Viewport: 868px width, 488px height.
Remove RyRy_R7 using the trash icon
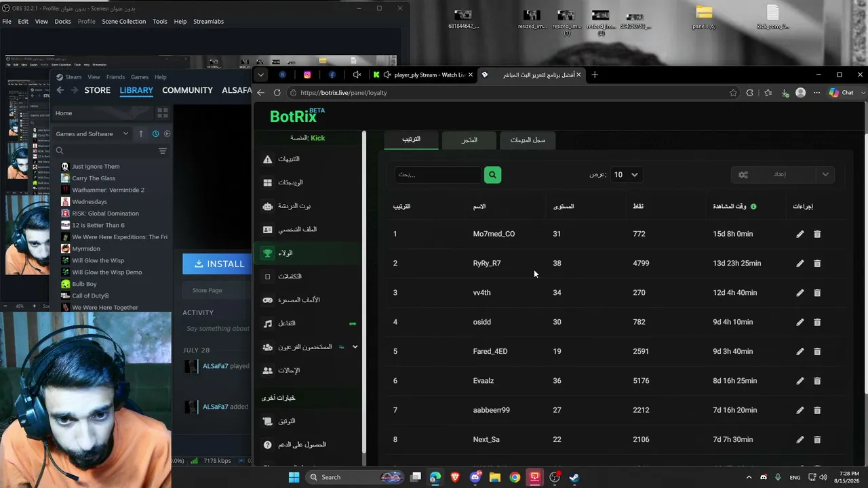click(817, 263)
